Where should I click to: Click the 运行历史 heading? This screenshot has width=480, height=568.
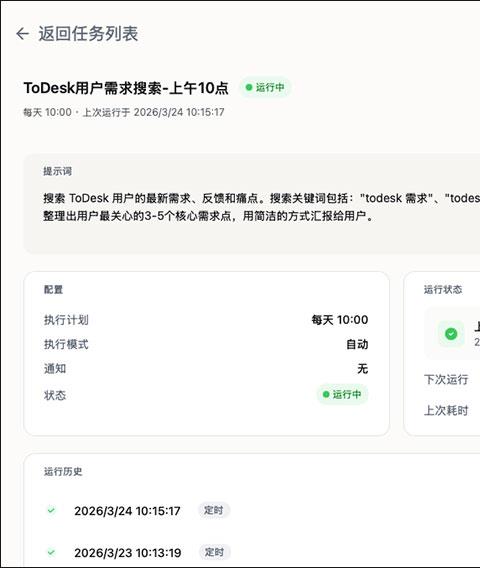pos(63,471)
